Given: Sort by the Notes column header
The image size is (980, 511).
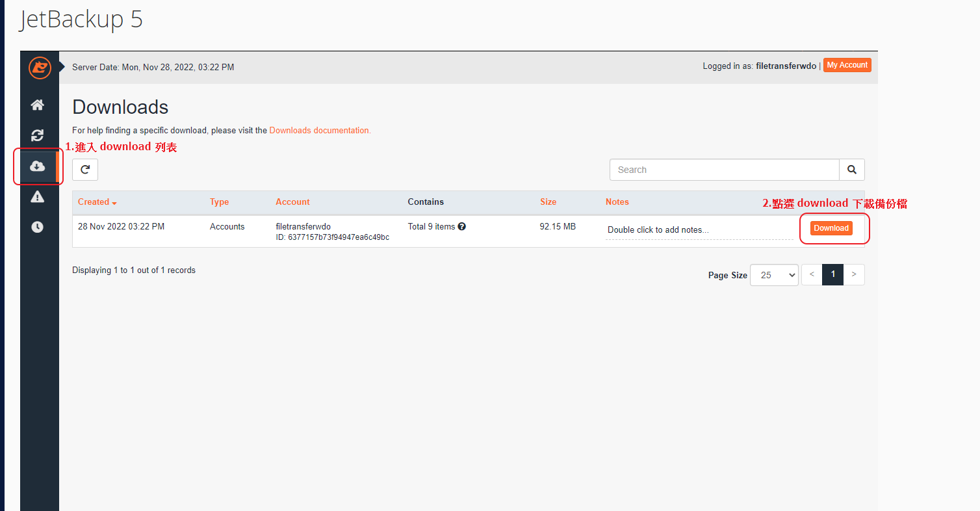Looking at the screenshot, I should pos(617,202).
